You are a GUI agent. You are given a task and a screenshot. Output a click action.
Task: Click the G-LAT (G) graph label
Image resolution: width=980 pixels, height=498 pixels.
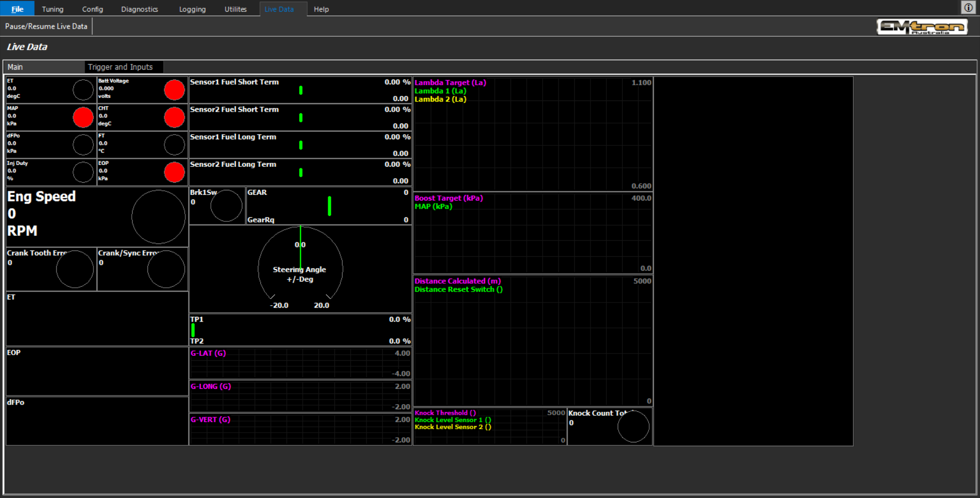(208, 353)
